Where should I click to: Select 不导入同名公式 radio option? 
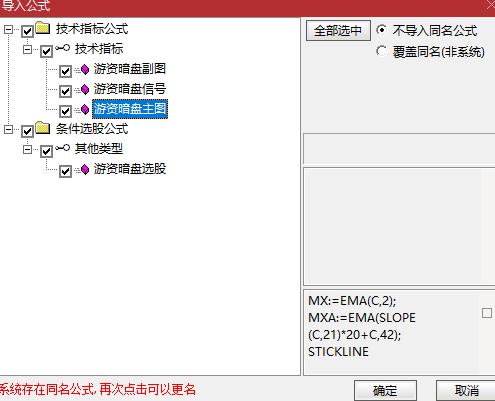click(x=382, y=30)
